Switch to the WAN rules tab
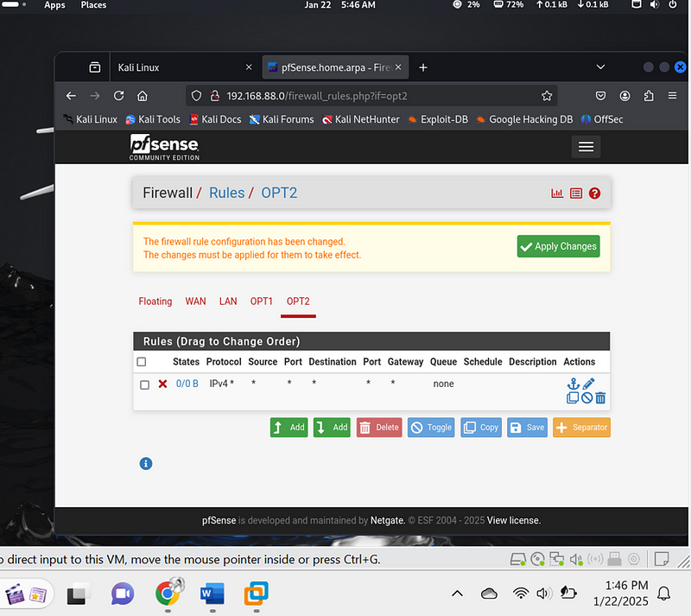 [195, 302]
